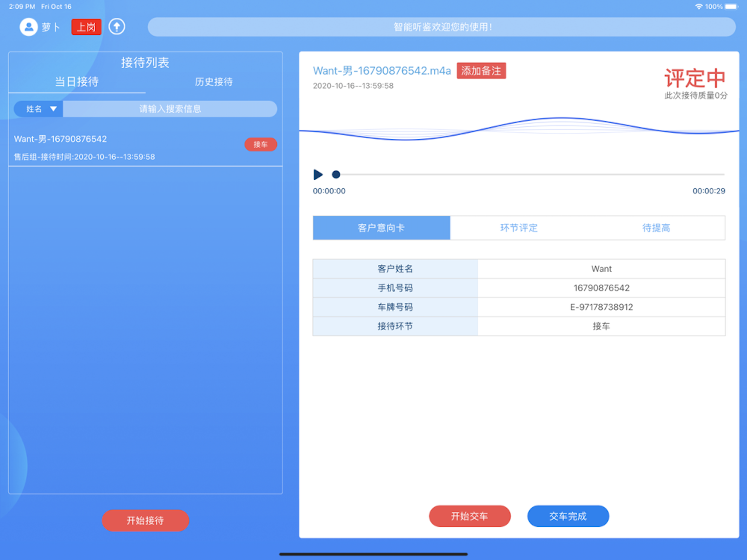Viewport: 747px width, 560px height.
Task: Switch to 历史接待 tab
Action: [x=214, y=82]
